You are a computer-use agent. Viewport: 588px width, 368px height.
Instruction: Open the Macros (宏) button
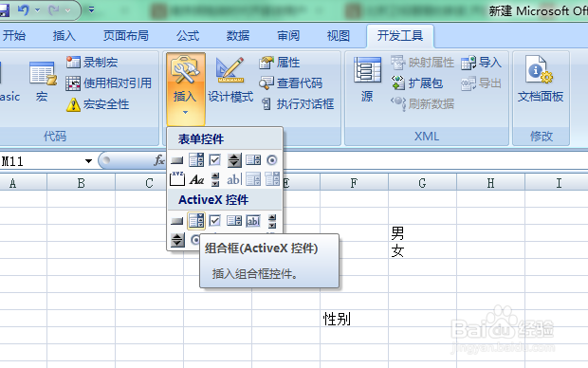42,82
